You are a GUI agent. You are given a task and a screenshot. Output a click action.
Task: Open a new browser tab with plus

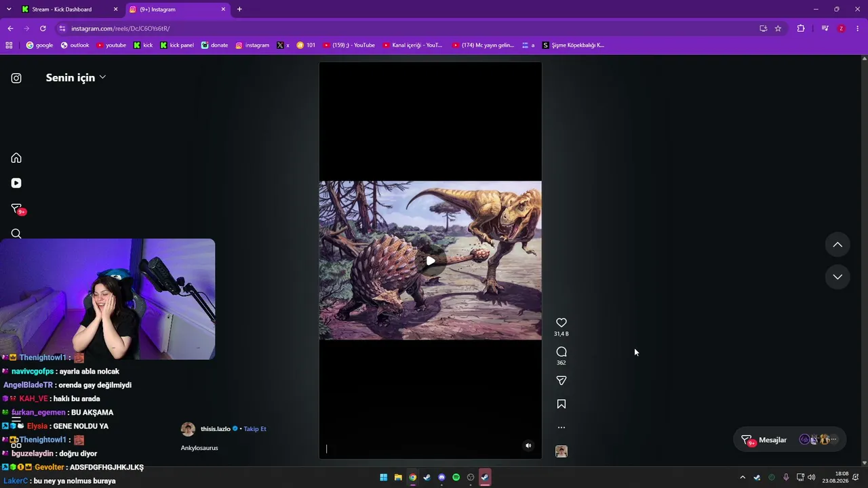point(239,9)
